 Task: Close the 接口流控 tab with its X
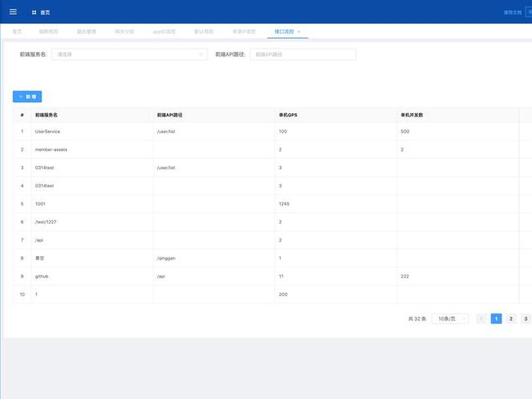299,31
